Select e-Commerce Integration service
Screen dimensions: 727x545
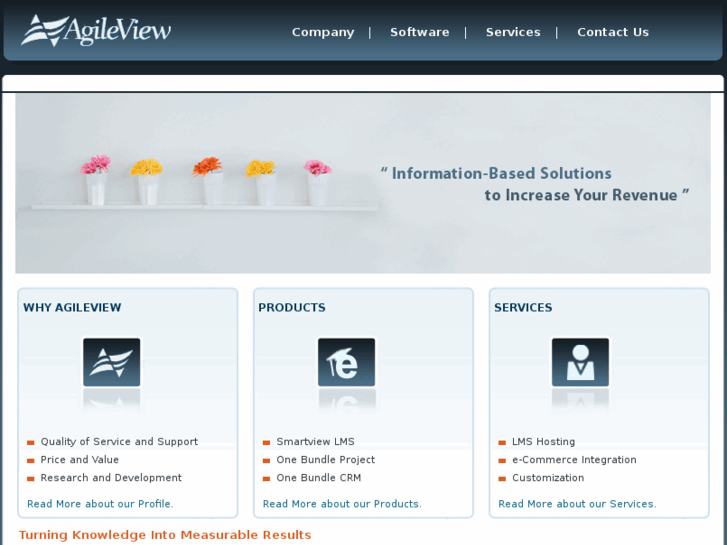click(574, 460)
